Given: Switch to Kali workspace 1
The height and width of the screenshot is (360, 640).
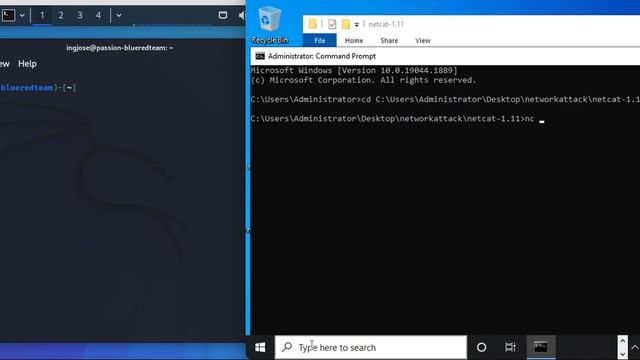Looking at the screenshot, I should [x=42, y=16].
